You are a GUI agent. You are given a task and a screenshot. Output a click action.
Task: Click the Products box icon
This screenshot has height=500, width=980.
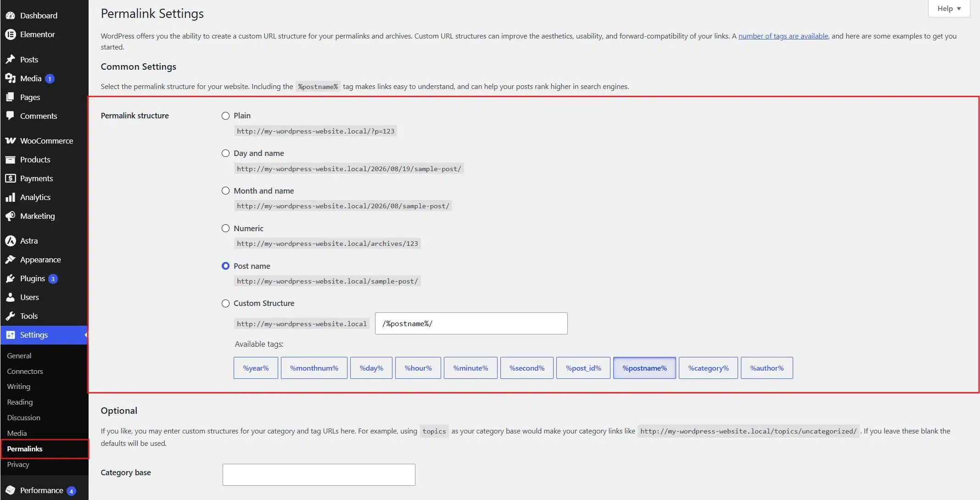coord(10,160)
